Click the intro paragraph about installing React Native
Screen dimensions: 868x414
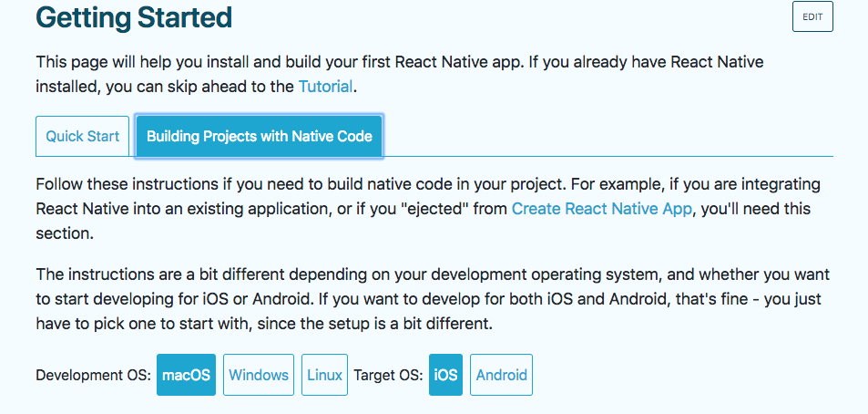coord(400,74)
